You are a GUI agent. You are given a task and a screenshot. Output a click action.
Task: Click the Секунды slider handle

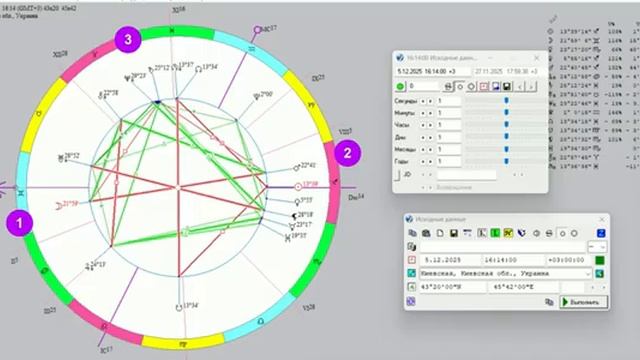click(x=506, y=100)
